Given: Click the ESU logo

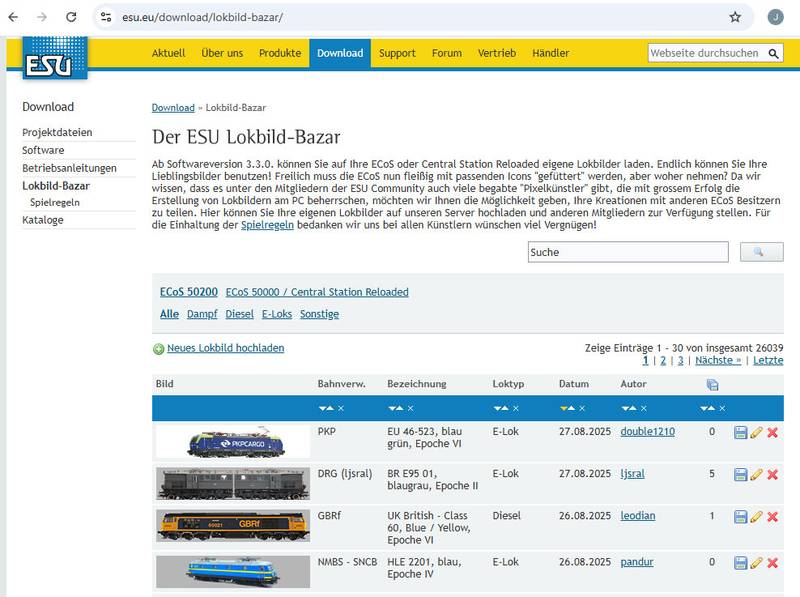Looking at the screenshot, I should click(55, 58).
